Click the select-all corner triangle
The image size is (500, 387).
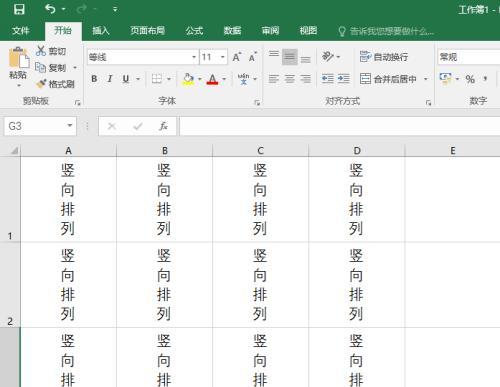pos(14,151)
